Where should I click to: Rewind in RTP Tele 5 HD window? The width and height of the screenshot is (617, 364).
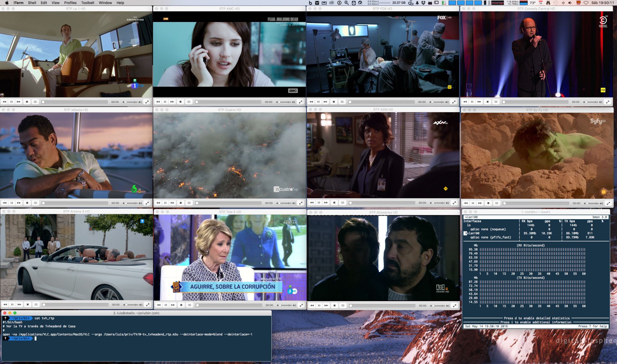click(159, 305)
